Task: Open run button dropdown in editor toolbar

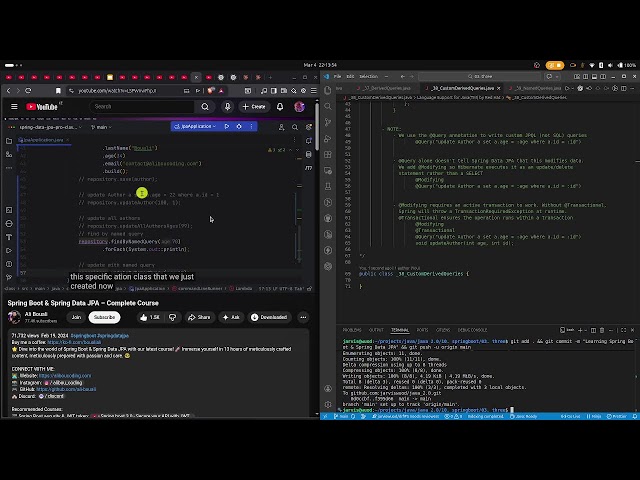Action: coord(571,88)
